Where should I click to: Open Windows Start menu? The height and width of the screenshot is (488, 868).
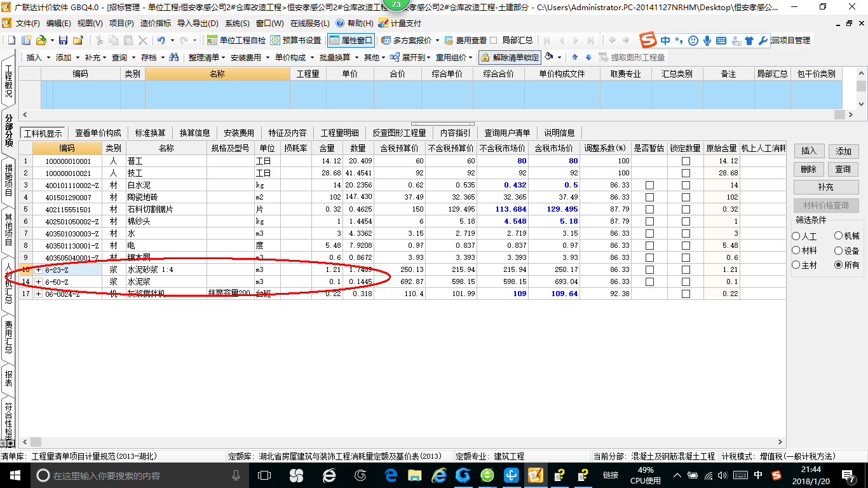coord(14,475)
